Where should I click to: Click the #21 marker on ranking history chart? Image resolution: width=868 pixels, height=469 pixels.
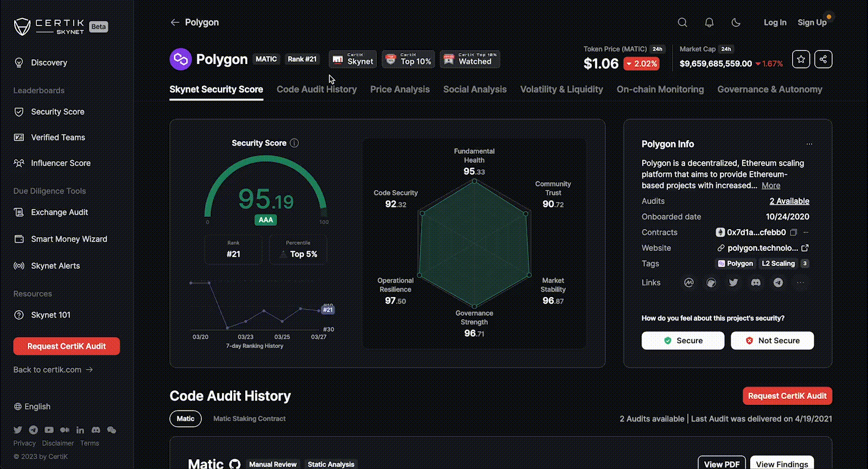[328, 309]
